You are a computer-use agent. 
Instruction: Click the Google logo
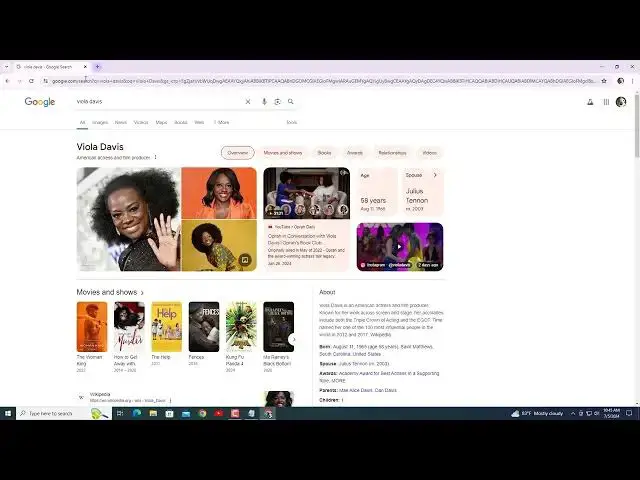pyautogui.click(x=40, y=102)
